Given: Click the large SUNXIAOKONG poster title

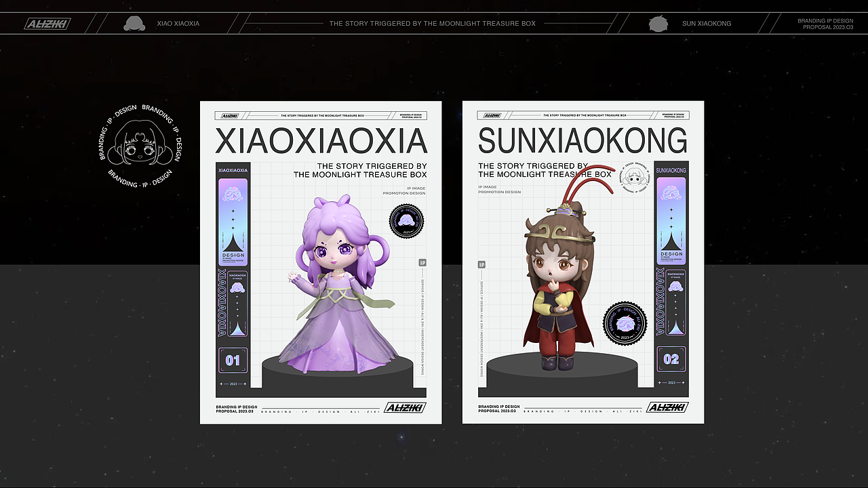Looking at the screenshot, I should coord(583,141).
